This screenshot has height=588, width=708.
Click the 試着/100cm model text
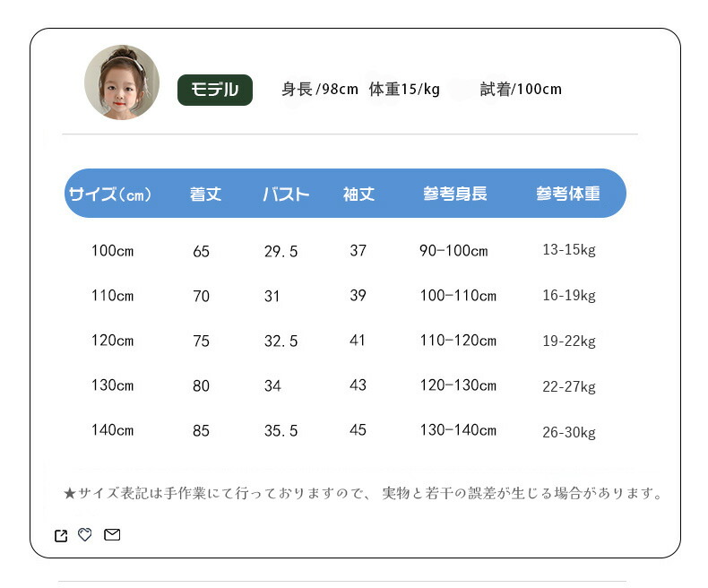tap(521, 90)
